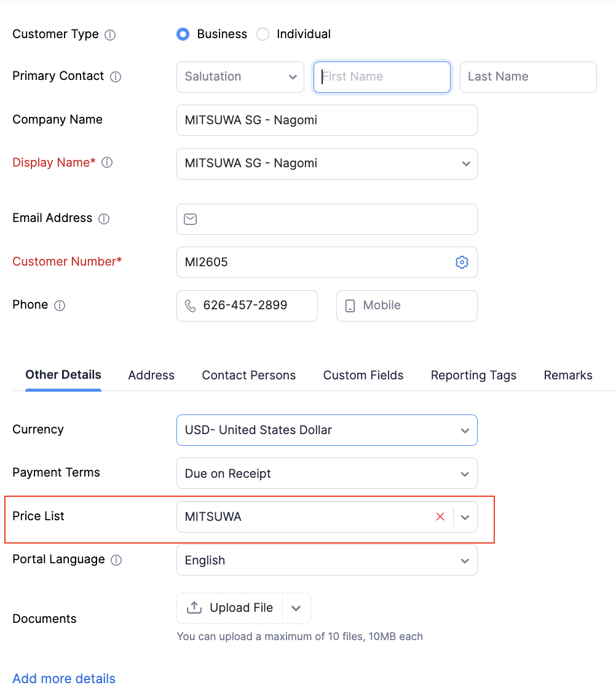Go to the Reporting Tags tab
The image size is (616, 685).
click(x=473, y=375)
